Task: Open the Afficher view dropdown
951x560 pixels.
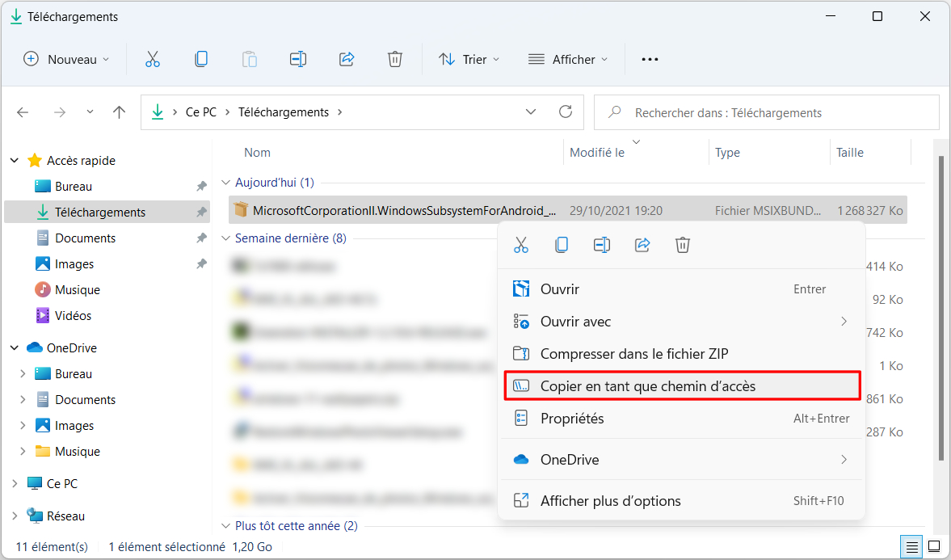Action: (x=568, y=59)
